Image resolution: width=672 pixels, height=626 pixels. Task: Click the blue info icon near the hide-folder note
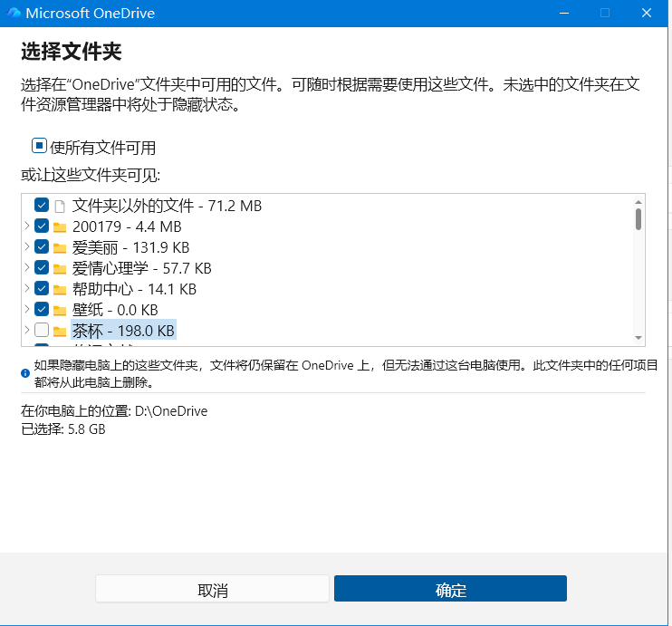[25, 373]
